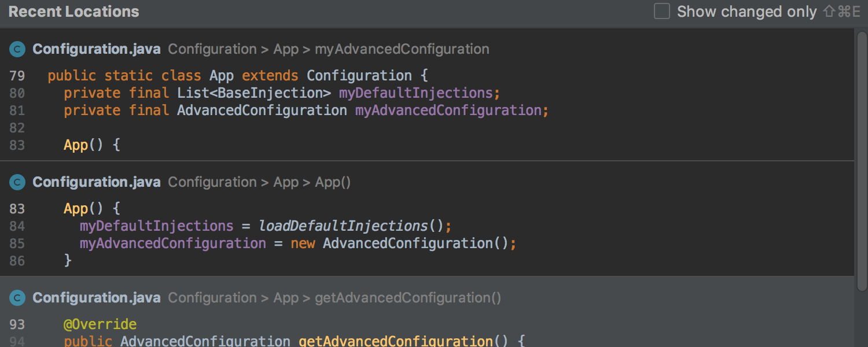
Task: Click the Recent Locations popup title
Action: 74,12
